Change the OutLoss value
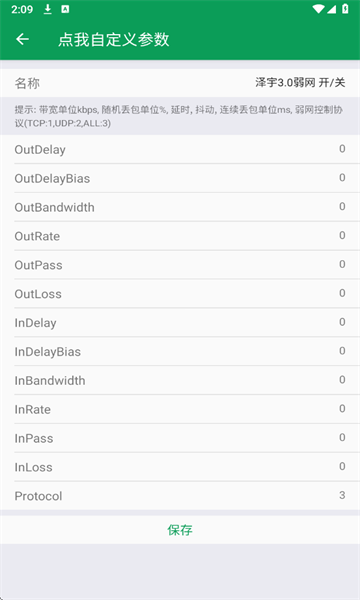Viewport: 360px width, 600px height. (x=342, y=293)
